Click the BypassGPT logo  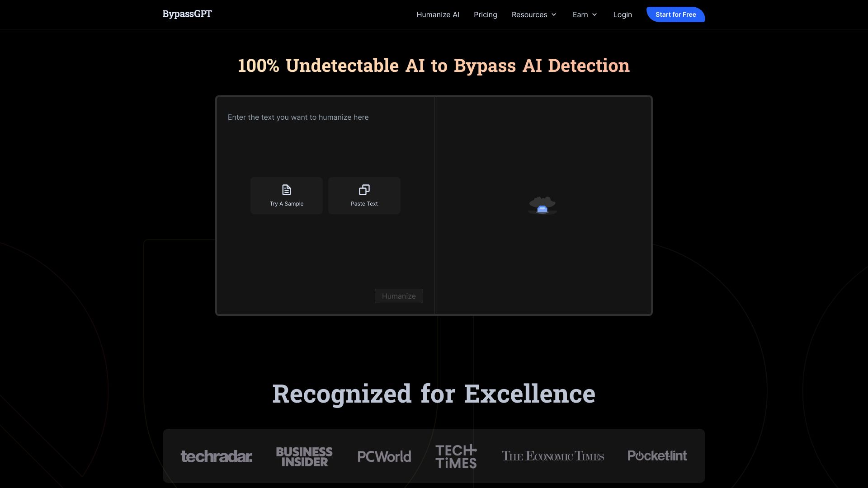[187, 14]
